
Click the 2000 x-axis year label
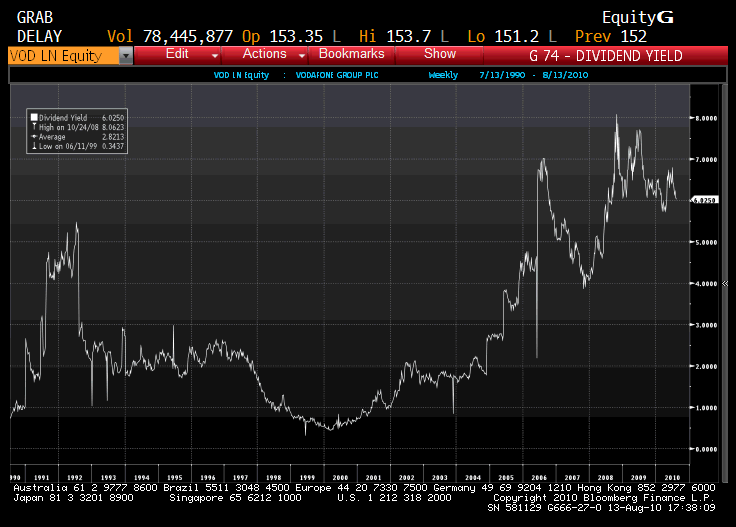340,477
